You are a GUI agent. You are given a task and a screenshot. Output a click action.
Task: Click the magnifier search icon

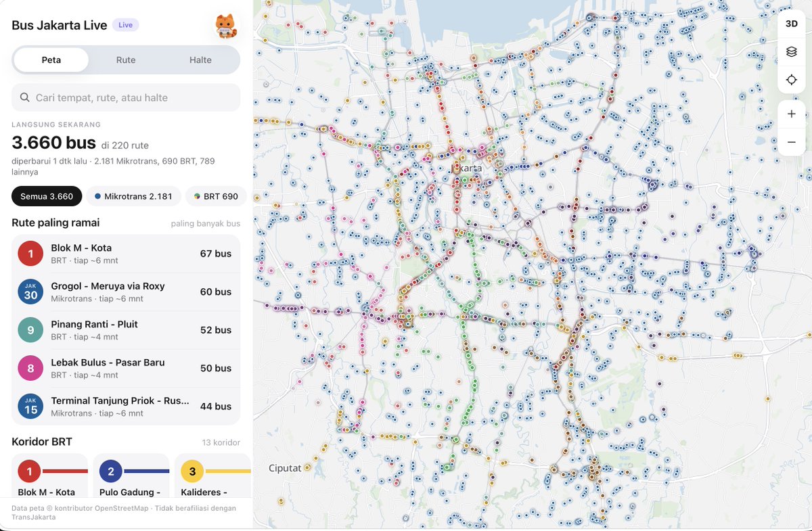click(24, 97)
